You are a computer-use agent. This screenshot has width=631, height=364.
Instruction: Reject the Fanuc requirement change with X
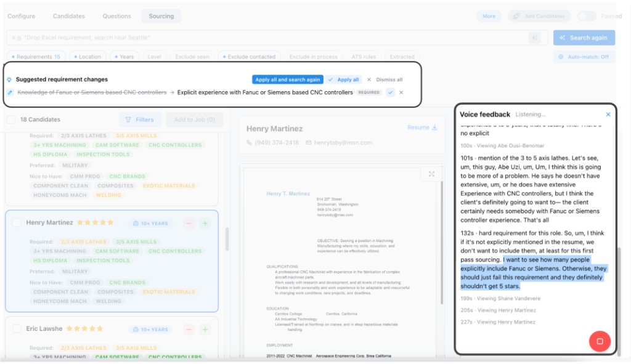point(401,92)
